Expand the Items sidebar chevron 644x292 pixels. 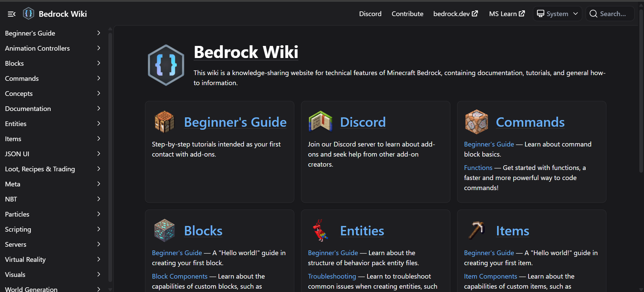(x=99, y=138)
